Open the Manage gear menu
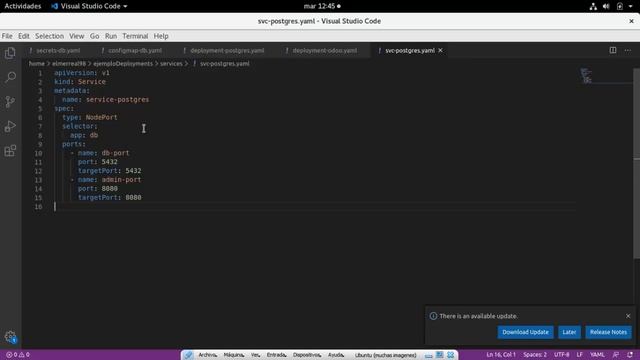The image size is (640, 360). coord(10,337)
